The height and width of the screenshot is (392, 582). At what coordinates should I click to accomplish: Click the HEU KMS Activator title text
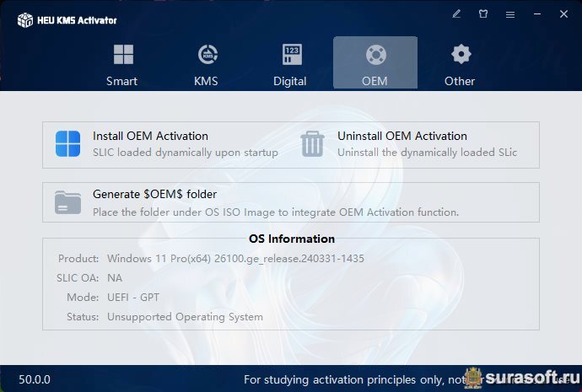[x=78, y=20]
